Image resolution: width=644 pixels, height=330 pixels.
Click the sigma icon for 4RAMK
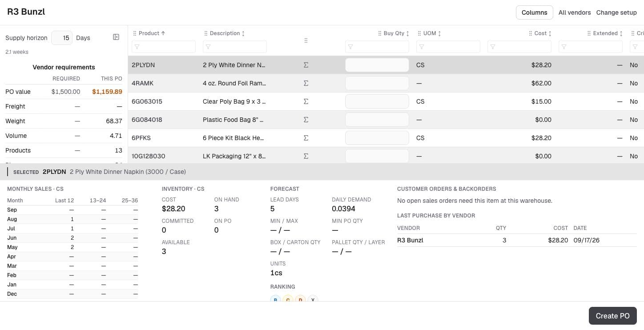tap(306, 83)
